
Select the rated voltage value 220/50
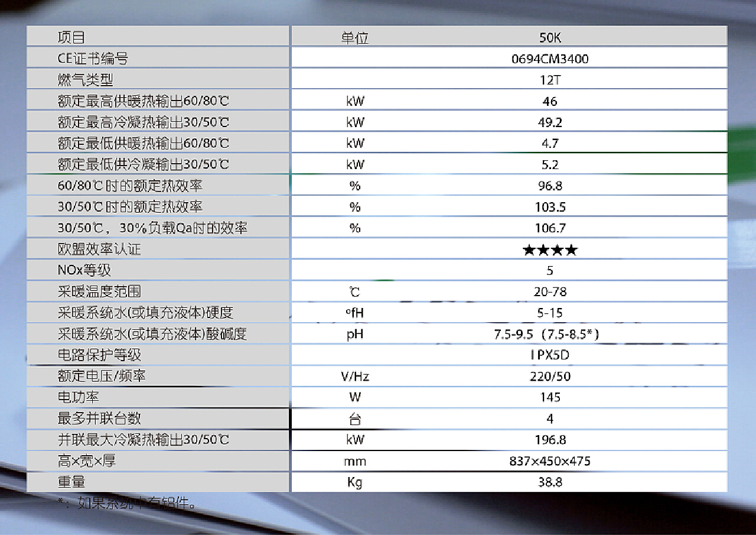550,377
